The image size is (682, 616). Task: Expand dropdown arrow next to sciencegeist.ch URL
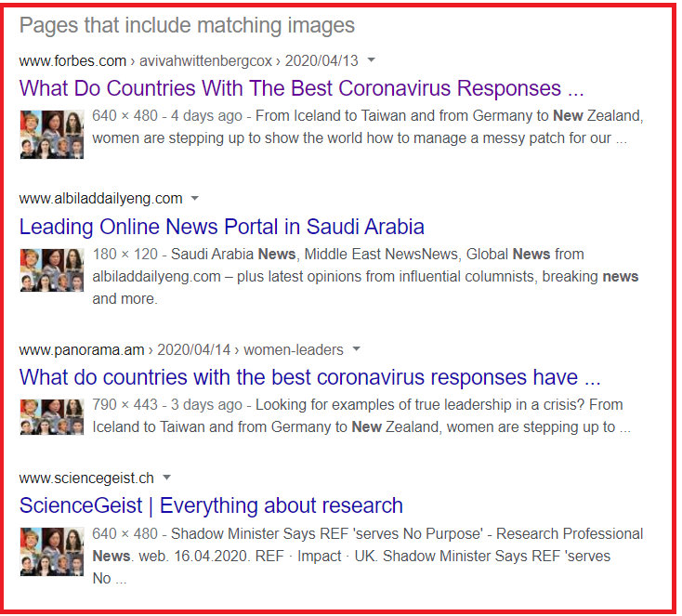pos(166,478)
